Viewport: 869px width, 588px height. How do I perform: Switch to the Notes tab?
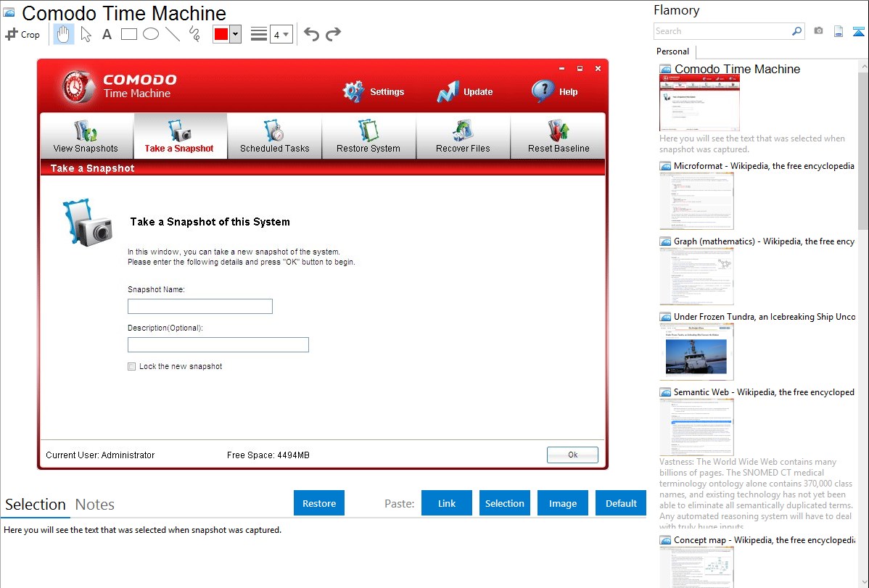tap(95, 505)
